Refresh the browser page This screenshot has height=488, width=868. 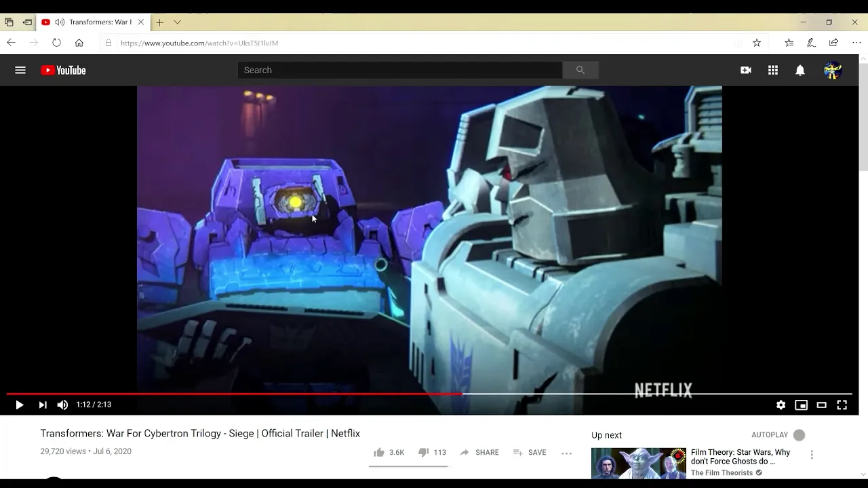click(x=56, y=43)
